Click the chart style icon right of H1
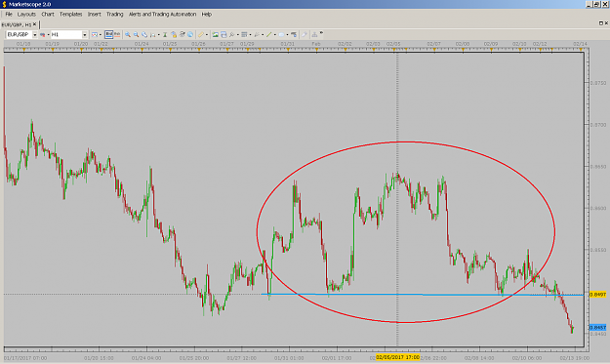Viewport: 610px width, 364px height. [x=95, y=34]
